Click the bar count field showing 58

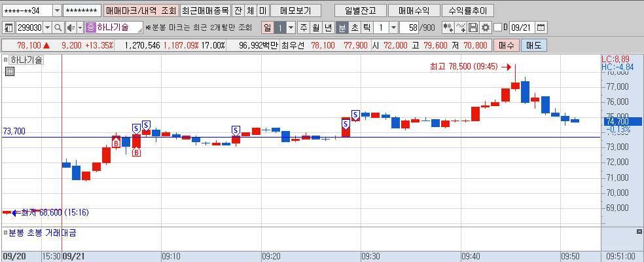pyautogui.click(x=408, y=28)
